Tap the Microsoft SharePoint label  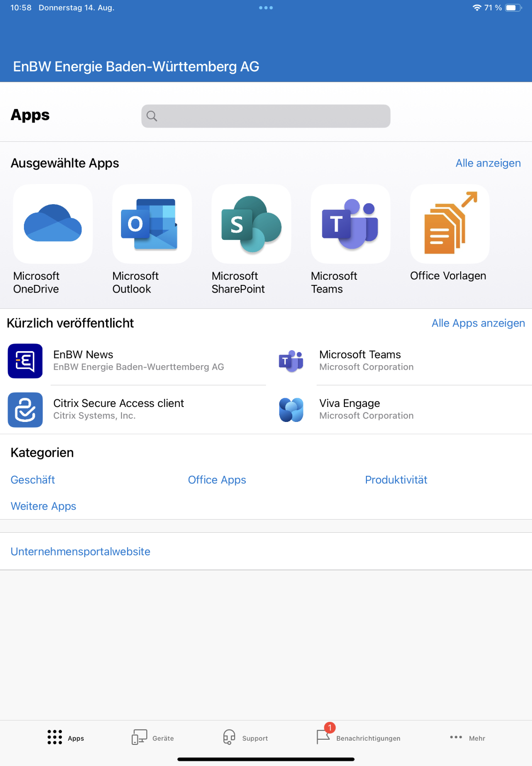(x=238, y=282)
